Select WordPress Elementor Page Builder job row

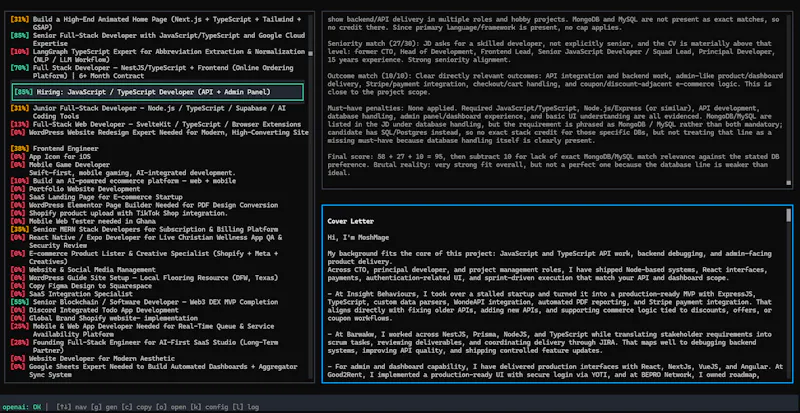tap(144, 205)
